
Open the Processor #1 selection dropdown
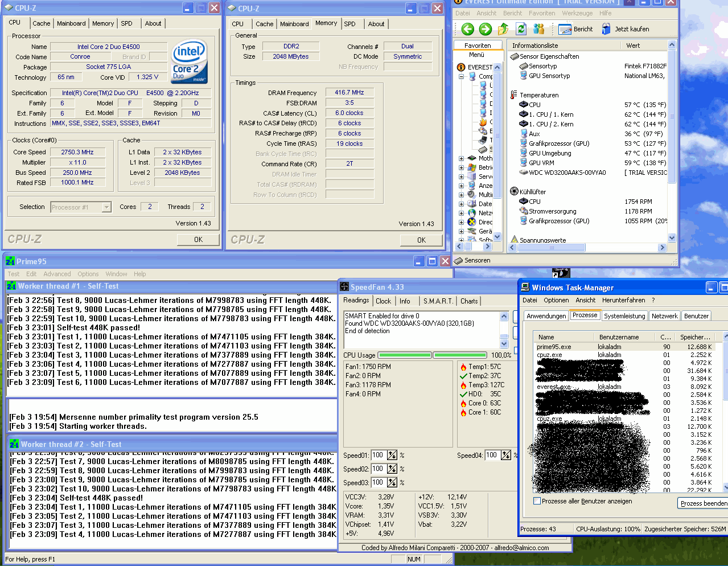(x=106, y=207)
